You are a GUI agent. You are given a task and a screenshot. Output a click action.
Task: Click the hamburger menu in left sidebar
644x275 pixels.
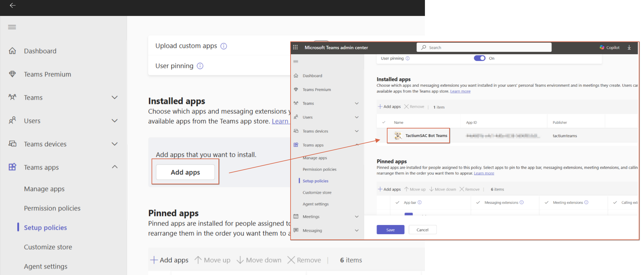click(x=12, y=27)
